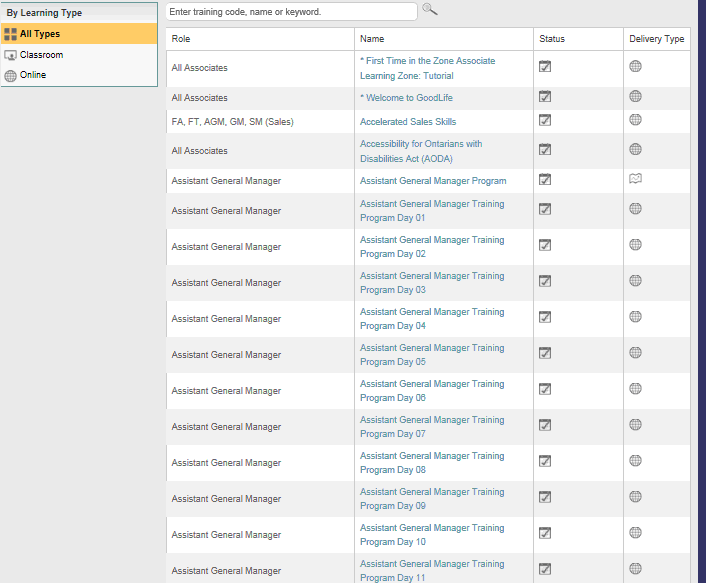Click online delivery icon for Accelerated Sales Skills

coord(635,120)
